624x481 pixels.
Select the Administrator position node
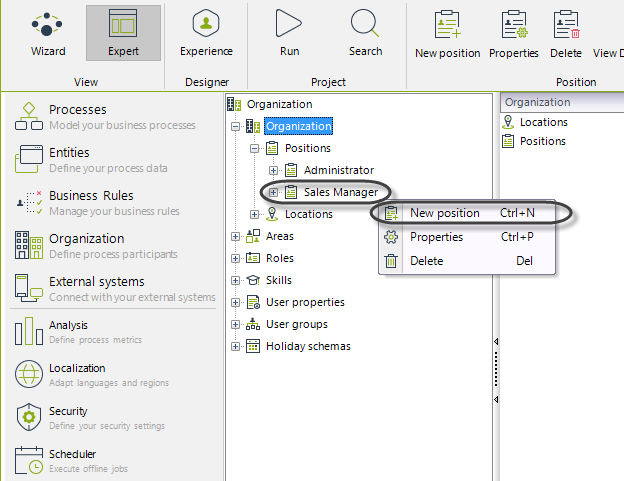point(338,170)
